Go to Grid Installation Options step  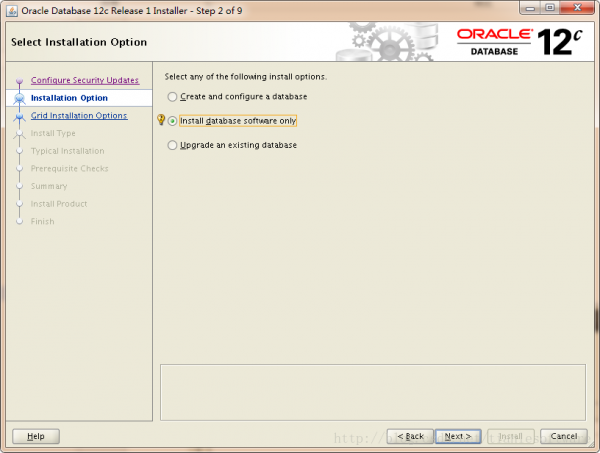[x=79, y=116]
